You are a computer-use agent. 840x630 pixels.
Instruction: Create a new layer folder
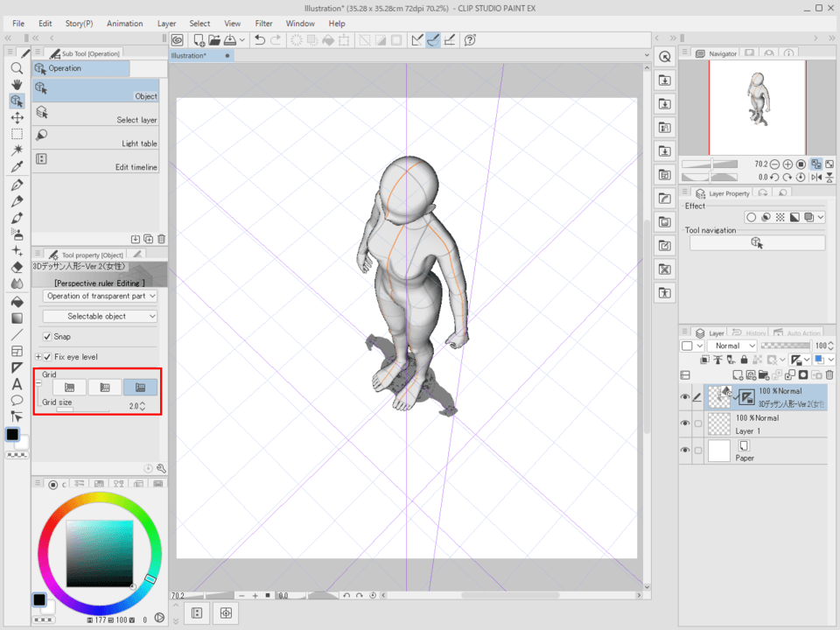pyautogui.click(x=763, y=374)
